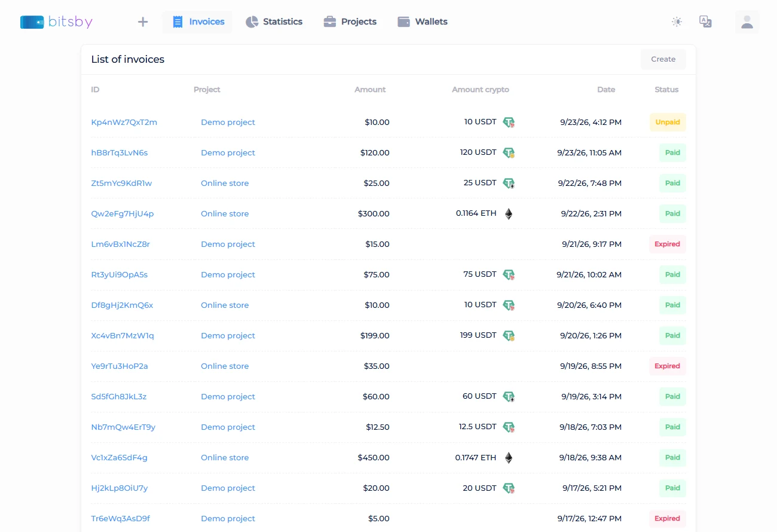
Task: Open Demo project link in Kp4nWz7QxT2m row
Action: tap(228, 123)
